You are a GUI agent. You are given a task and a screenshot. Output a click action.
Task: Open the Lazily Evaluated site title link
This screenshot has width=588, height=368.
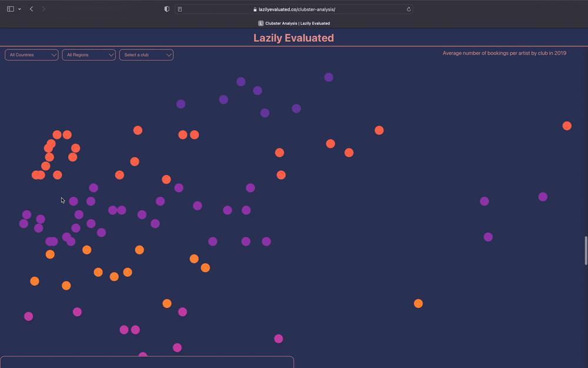293,38
